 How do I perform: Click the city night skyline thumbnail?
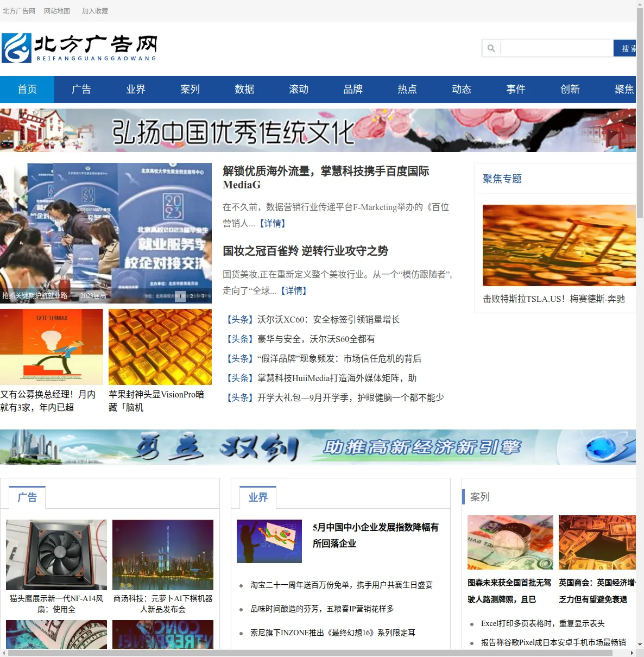tap(163, 555)
